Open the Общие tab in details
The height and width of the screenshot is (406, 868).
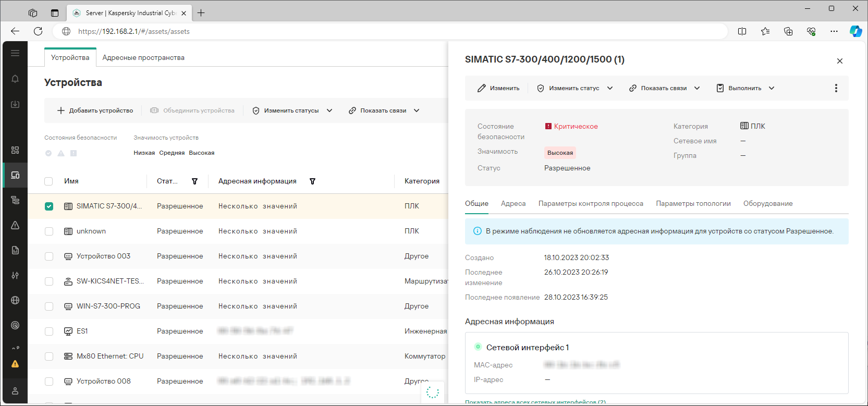point(476,203)
